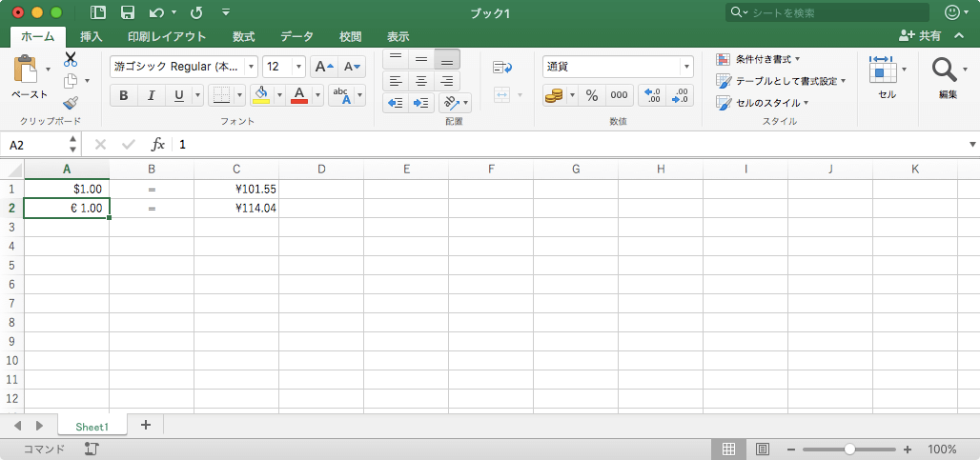
Task: Click the insert function fx button
Action: [x=158, y=145]
